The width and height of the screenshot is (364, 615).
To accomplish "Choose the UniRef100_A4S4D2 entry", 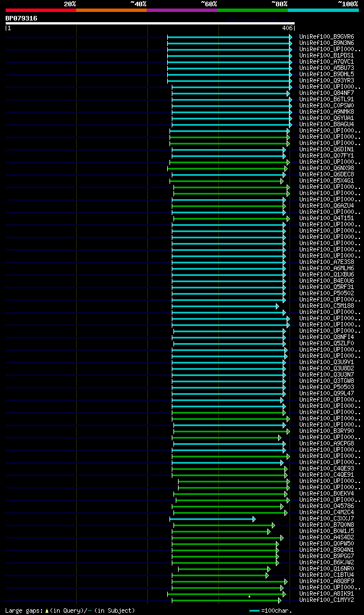I will (x=326, y=538).
